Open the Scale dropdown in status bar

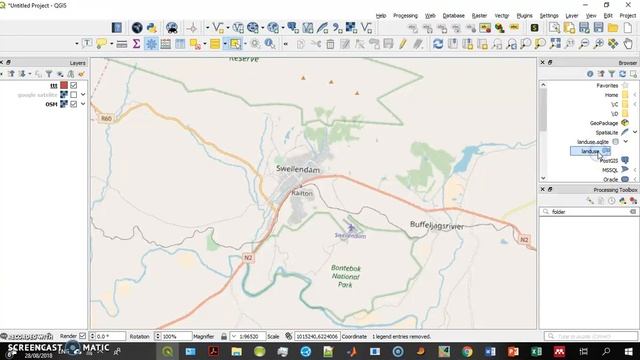(x=234, y=336)
